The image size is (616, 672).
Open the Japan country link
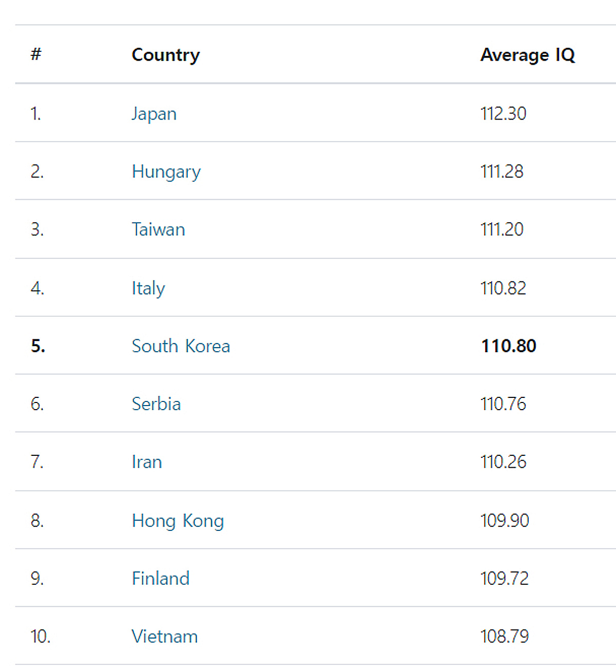[x=154, y=113]
